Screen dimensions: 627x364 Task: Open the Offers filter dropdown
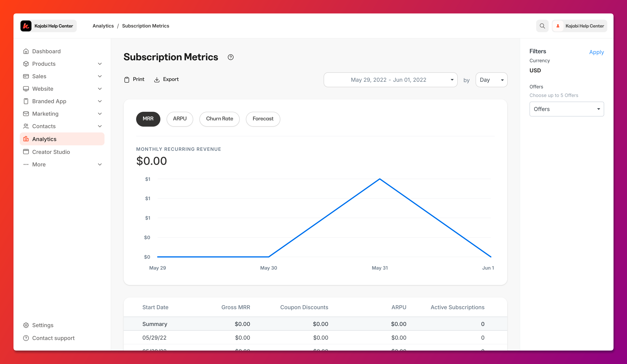(566, 109)
